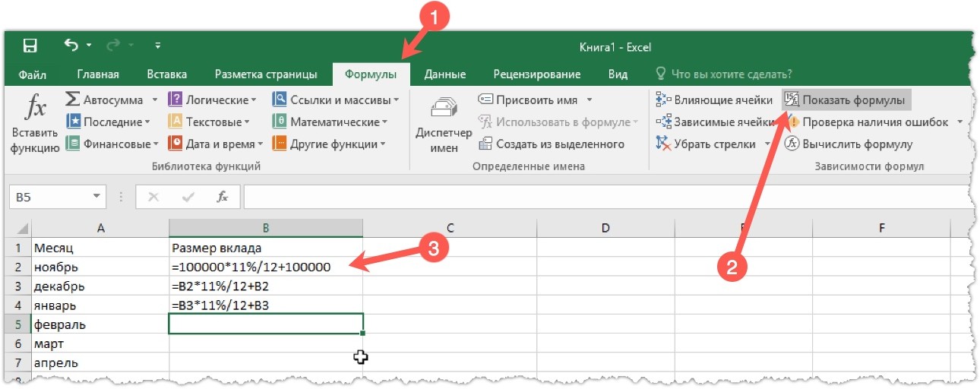Open the undo history dropdown arrow
This screenshot has width=980, height=389.
tap(90, 46)
